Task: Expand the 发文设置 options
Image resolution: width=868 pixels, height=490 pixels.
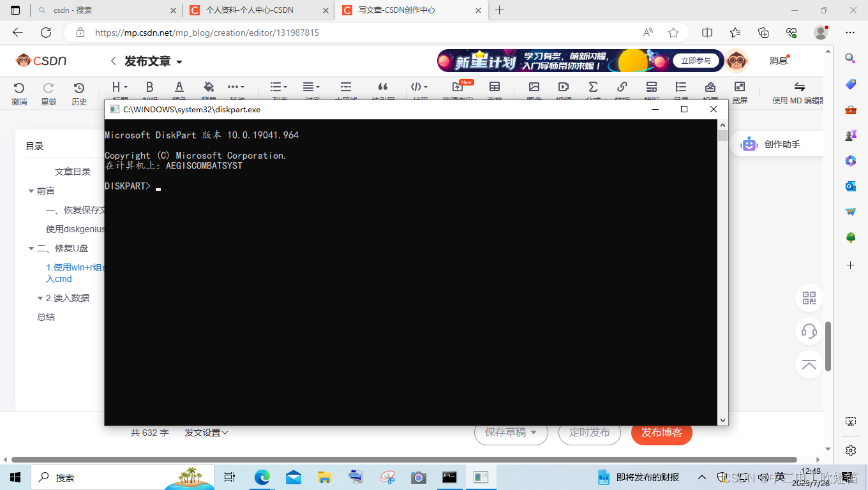Action: [x=206, y=433]
